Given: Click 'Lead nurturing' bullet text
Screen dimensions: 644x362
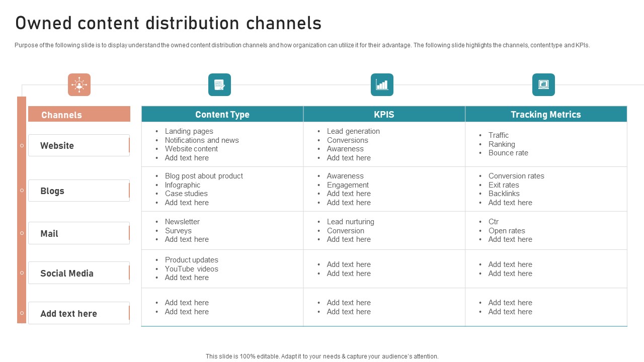Looking at the screenshot, I should (351, 222).
